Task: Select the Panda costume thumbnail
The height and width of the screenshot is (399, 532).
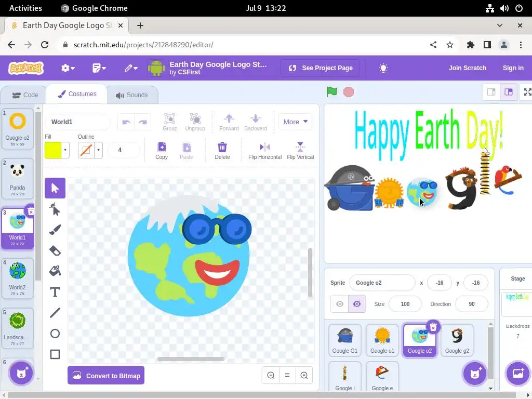Action: click(x=17, y=179)
